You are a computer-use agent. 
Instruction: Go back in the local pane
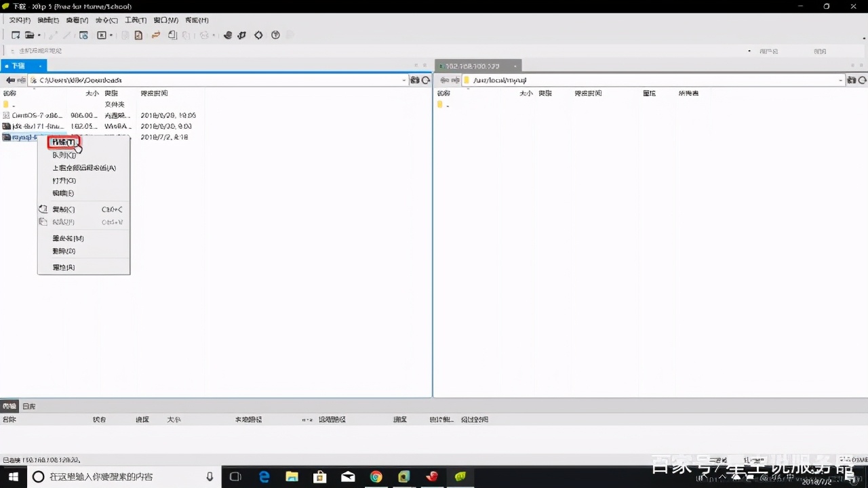(x=10, y=80)
